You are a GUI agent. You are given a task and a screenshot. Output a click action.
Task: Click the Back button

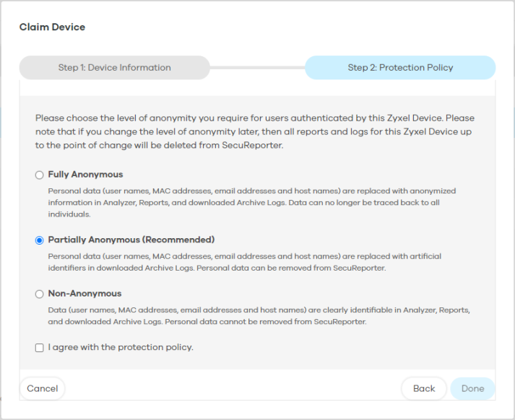(424, 388)
